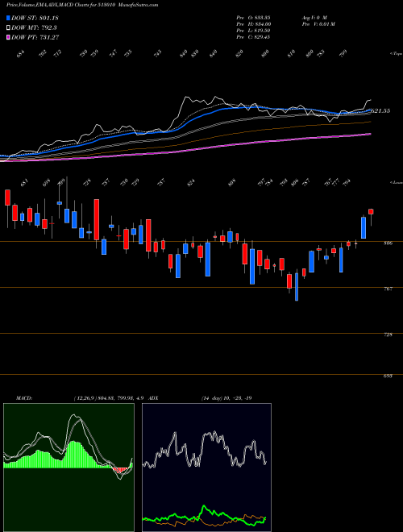Click the 'Pre O: 833.35' open value
The image size is (403, 532).
pyautogui.click(x=253, y=18)
